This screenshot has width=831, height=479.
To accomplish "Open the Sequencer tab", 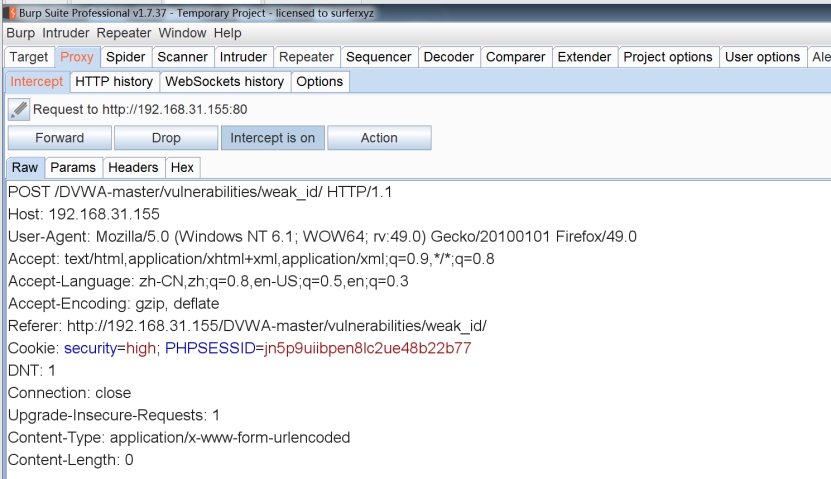I will tap(378, 57).
